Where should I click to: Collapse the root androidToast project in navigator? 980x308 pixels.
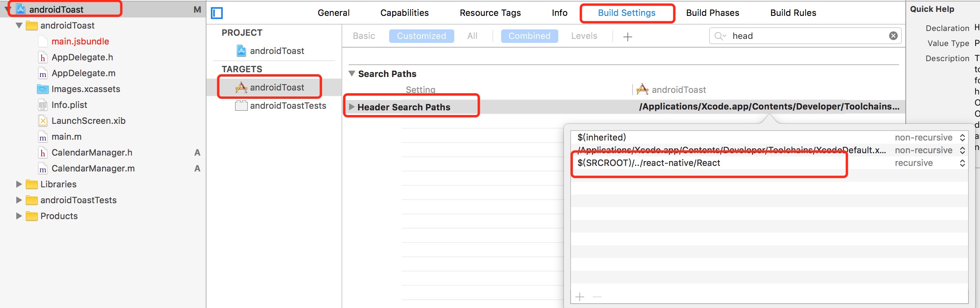[8, 10]
